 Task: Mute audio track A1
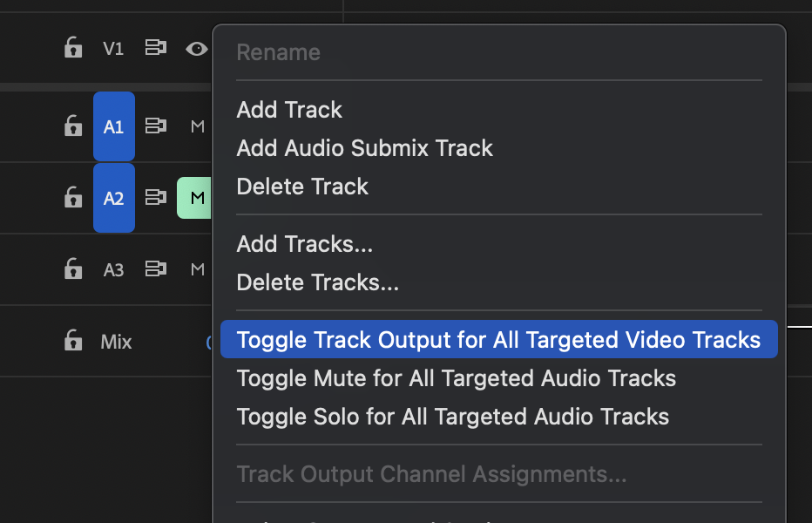point(196,126)
